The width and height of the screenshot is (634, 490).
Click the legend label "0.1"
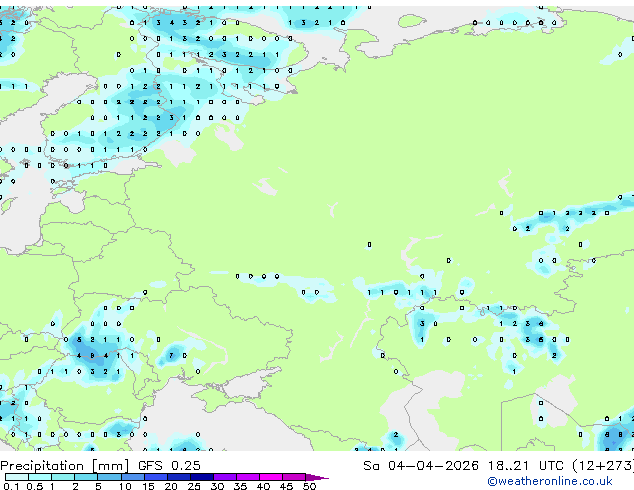[11, 486]
